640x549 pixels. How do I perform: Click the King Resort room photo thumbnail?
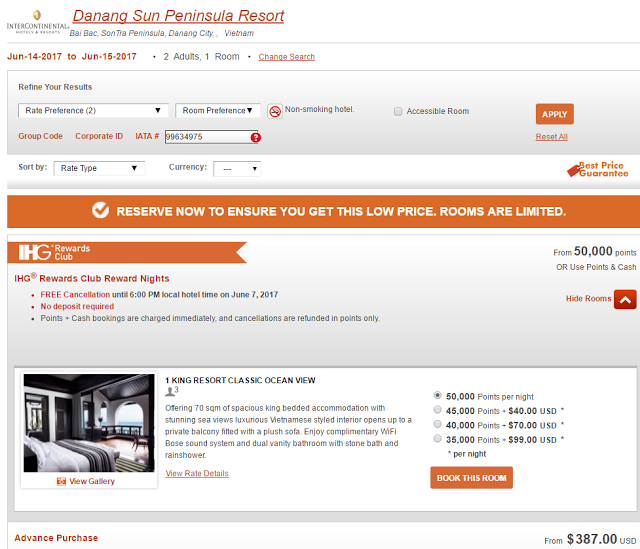(89, 423)
